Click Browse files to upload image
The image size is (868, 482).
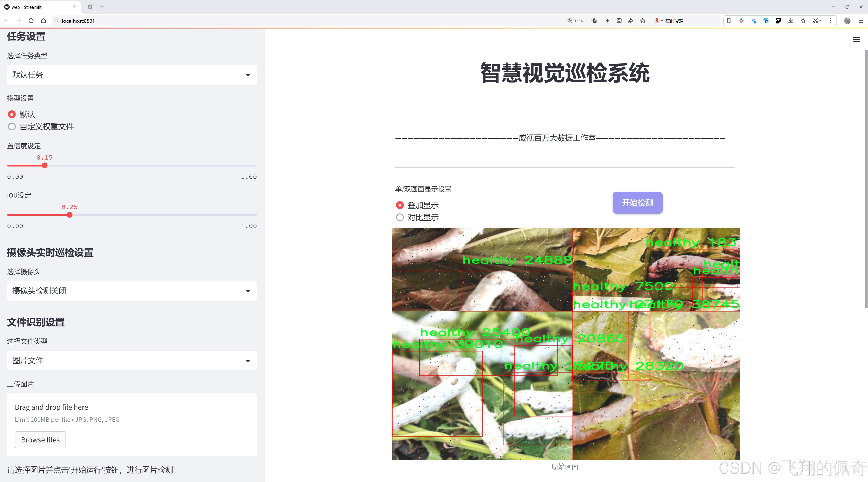40,439
